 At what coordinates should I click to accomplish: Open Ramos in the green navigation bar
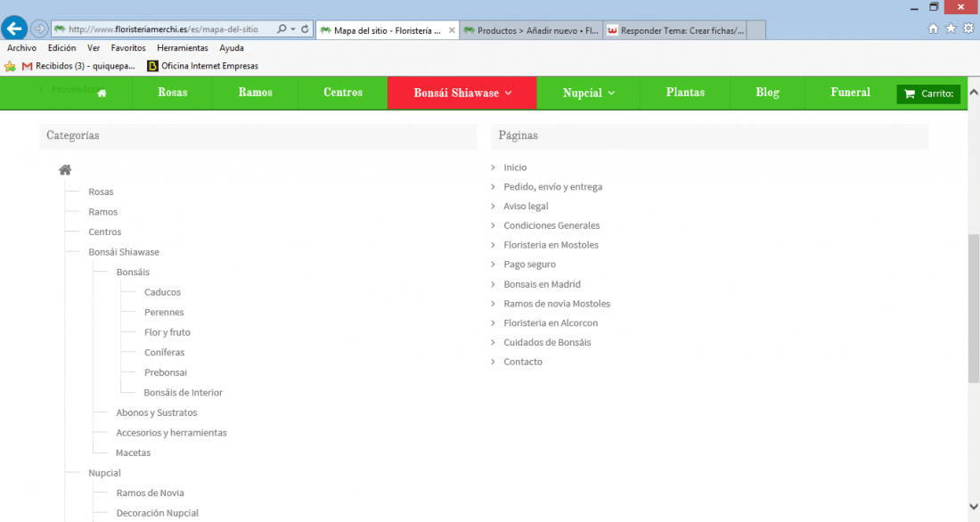click(x=255, y=93)
